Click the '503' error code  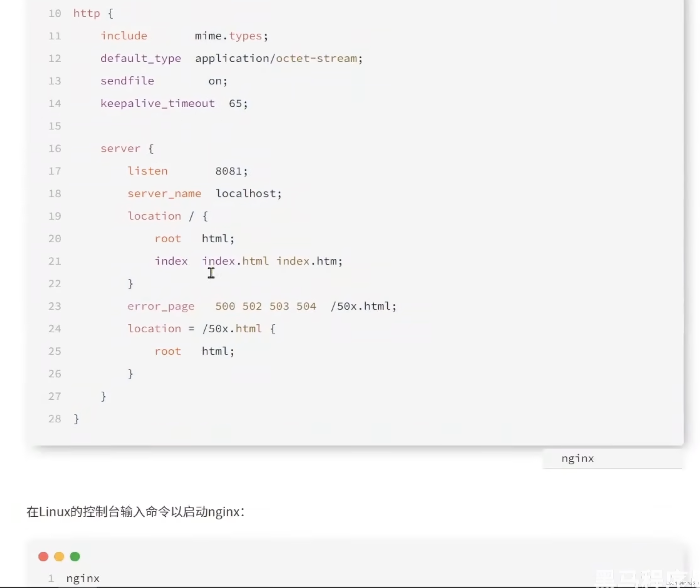[279, 306]
